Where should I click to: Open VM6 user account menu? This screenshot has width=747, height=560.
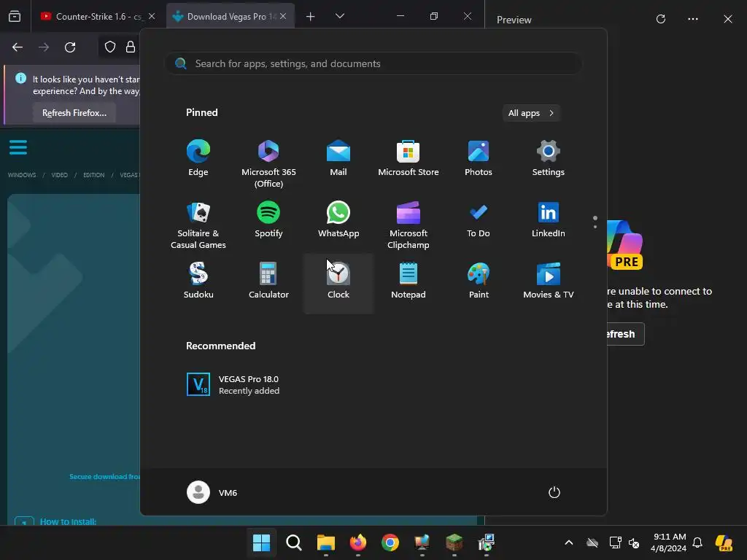coord(212,492)
